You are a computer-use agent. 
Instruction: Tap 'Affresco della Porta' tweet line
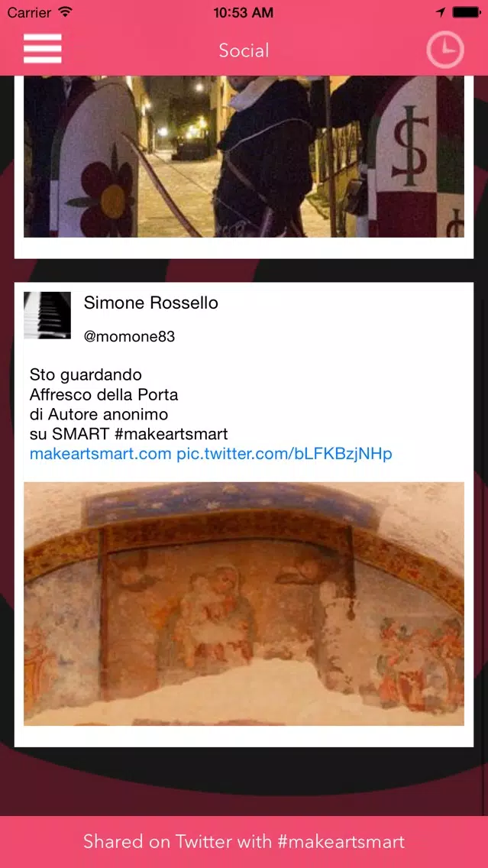click(104, 395)
